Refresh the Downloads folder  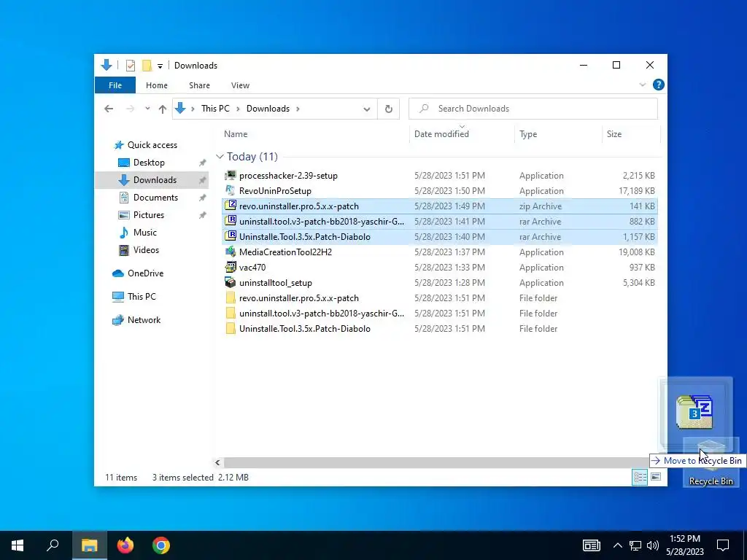(388, 109)
